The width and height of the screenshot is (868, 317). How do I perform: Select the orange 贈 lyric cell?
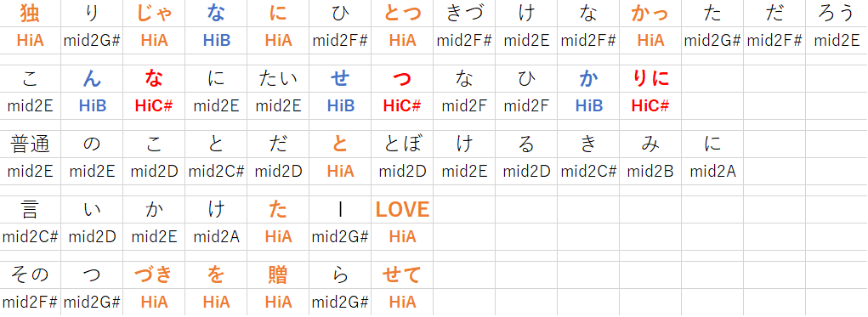tap(279, 275)
